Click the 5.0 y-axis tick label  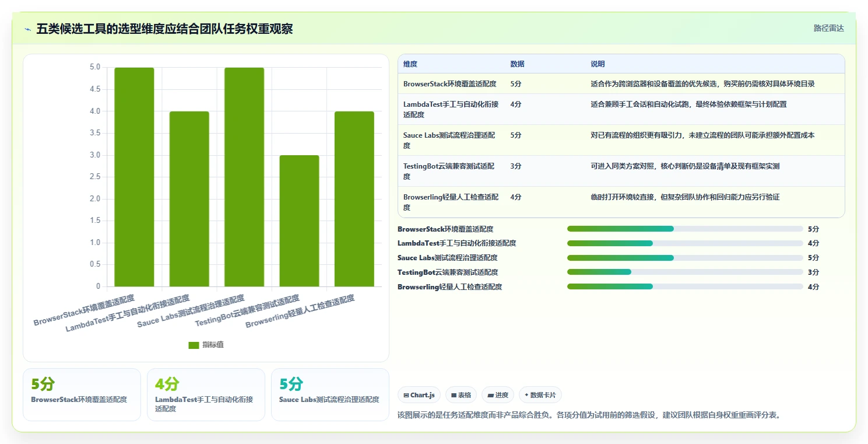tap(94, 67)
